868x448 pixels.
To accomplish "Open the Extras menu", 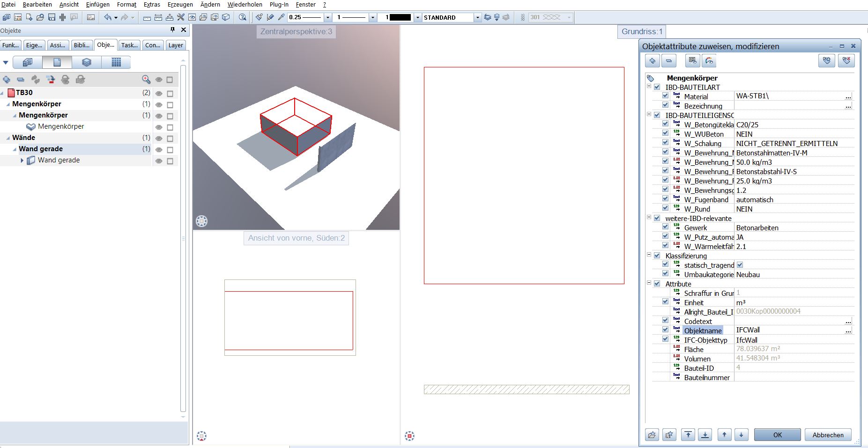I will (152, 4).
